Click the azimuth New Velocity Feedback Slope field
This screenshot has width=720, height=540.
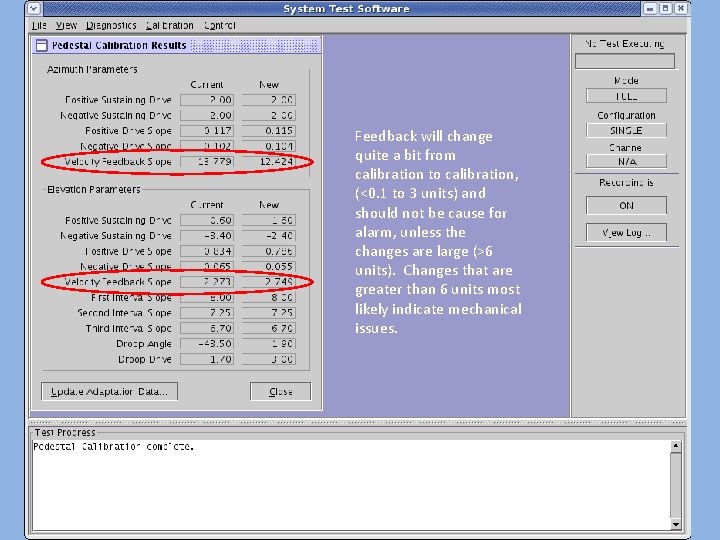[269, 162]
